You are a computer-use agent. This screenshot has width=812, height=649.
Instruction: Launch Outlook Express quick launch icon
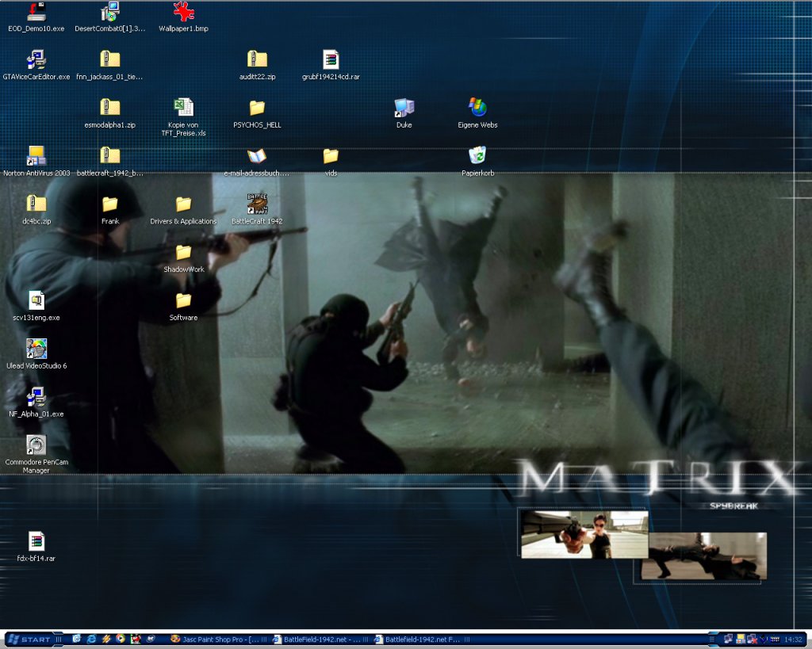click(76, 639)
